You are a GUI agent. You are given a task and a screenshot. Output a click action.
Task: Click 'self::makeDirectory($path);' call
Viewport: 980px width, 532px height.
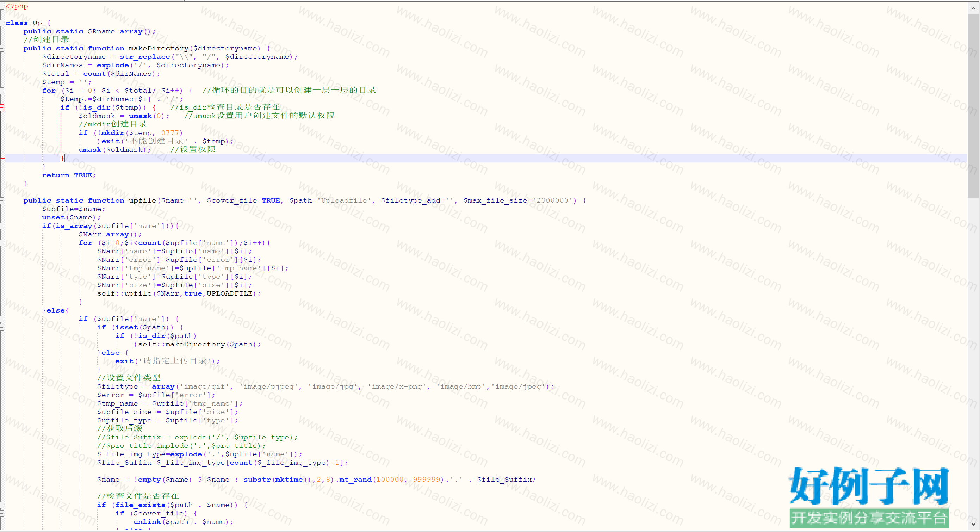pyautogui.click(x=200, y=345)
